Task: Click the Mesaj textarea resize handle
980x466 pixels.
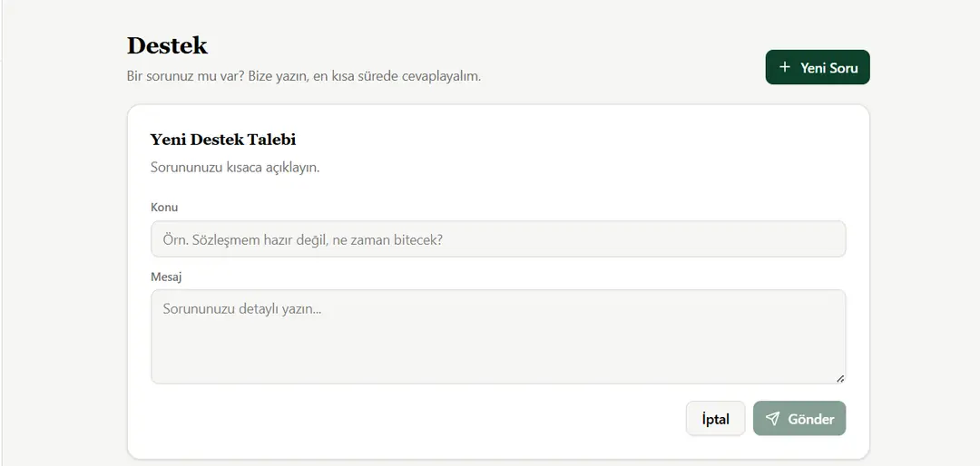Action: click(x=840, y=378)
